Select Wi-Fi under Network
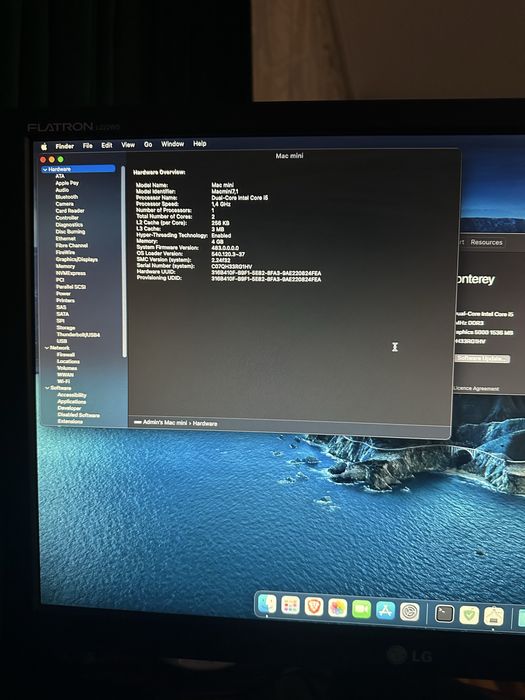Viewport: 525px width, 700px height. point(63,382)
